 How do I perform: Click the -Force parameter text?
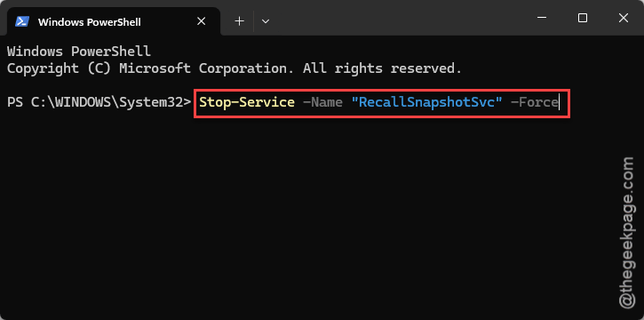pos(534,102)
